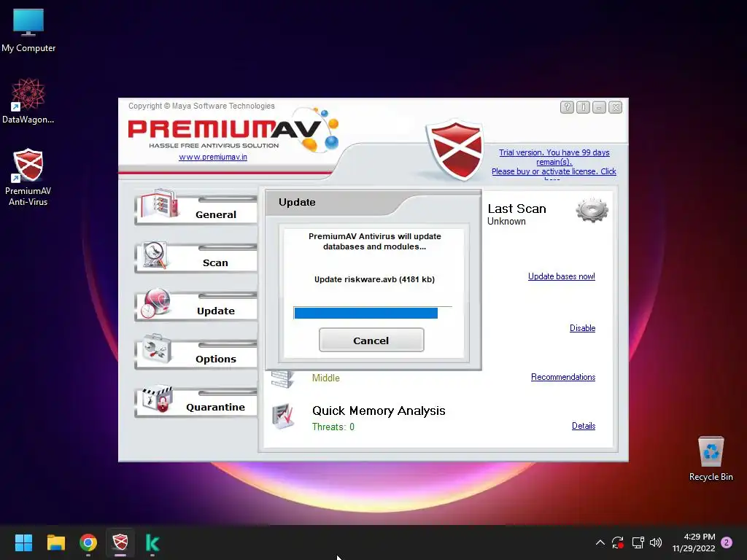Open My Computer desktop icon

pos(28,30)
